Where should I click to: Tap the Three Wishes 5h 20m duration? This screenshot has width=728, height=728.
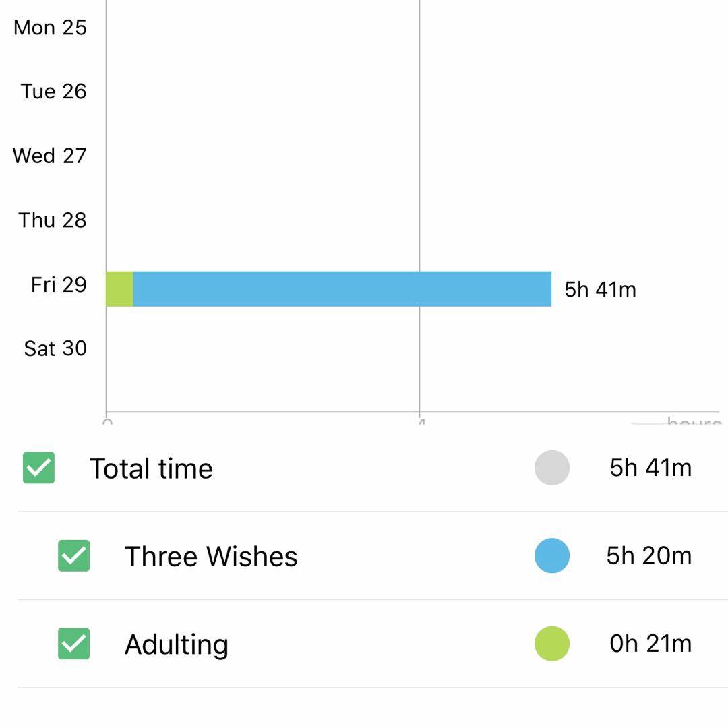[648, 556]
